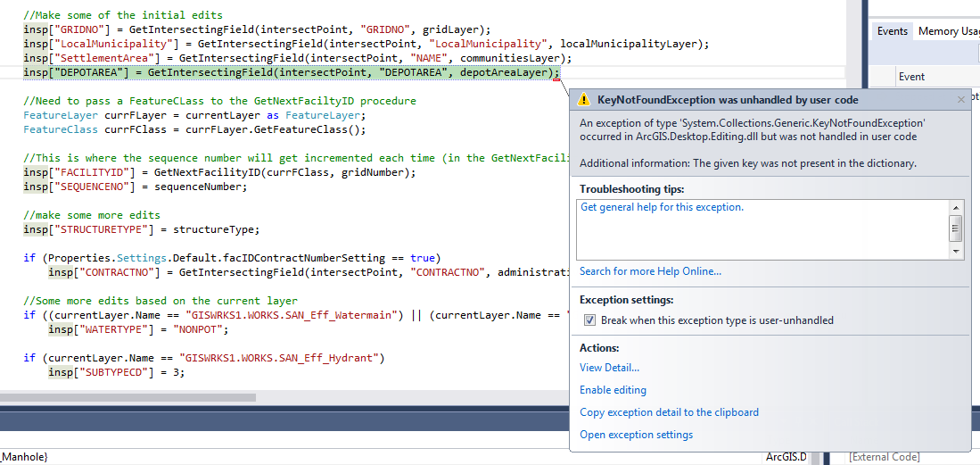Click the red exception marker after depotAreaLayer

pos(556,79)
